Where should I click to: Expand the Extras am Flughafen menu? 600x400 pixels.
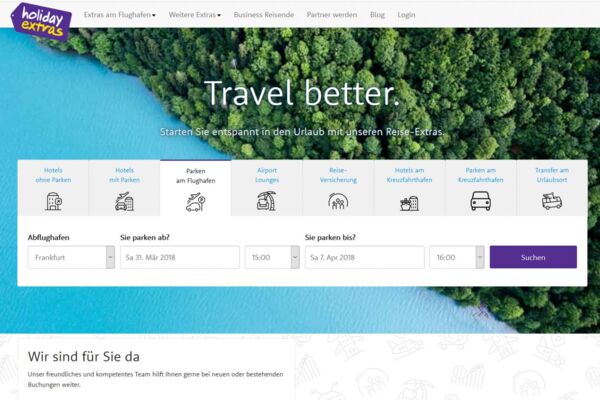pyautogui.click(x=119, y=15)
